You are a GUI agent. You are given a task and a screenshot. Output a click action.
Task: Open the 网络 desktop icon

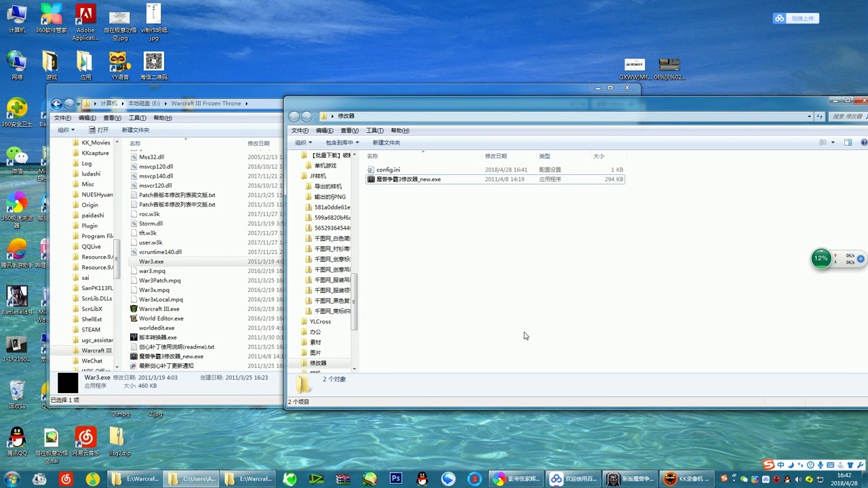(x=17, y=65)
